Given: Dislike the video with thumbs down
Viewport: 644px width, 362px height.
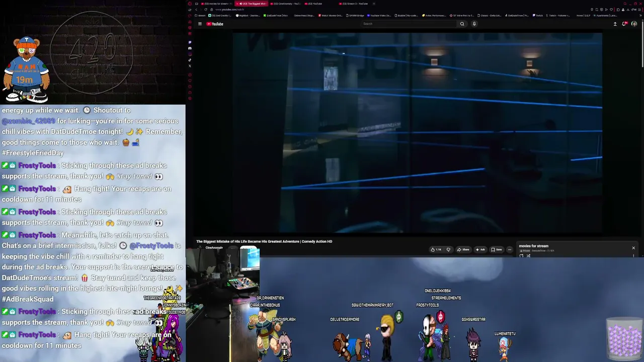Looking at the screenshot, I should tap(448, 249).
